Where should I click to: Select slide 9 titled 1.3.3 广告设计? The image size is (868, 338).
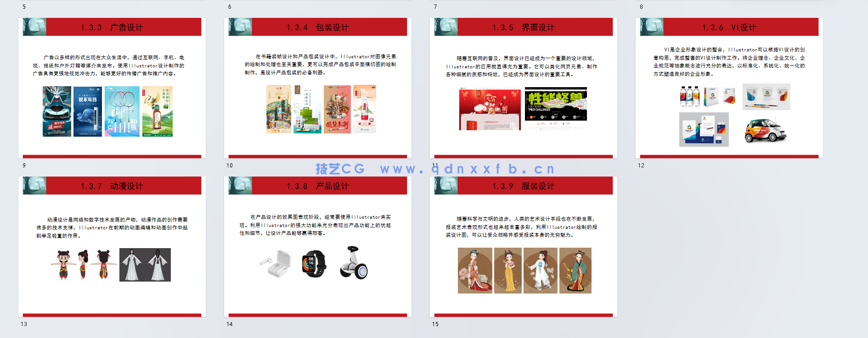112,88
